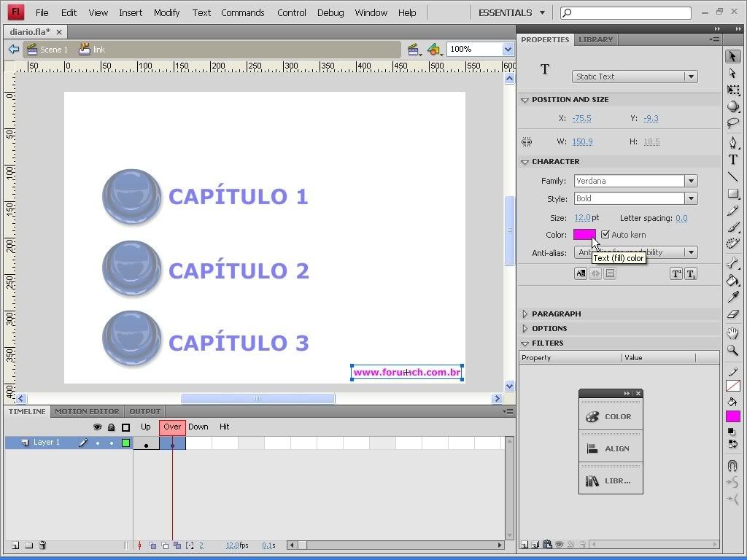This screenshot has width=747, height=560.
Task: Toggle Layer 1 lock dot
Action: [x=112, y=443]
